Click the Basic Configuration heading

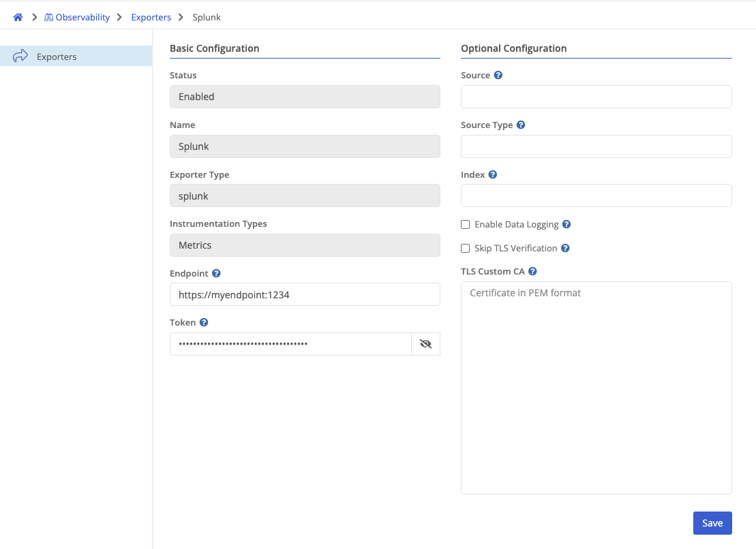tap(215, 48)
